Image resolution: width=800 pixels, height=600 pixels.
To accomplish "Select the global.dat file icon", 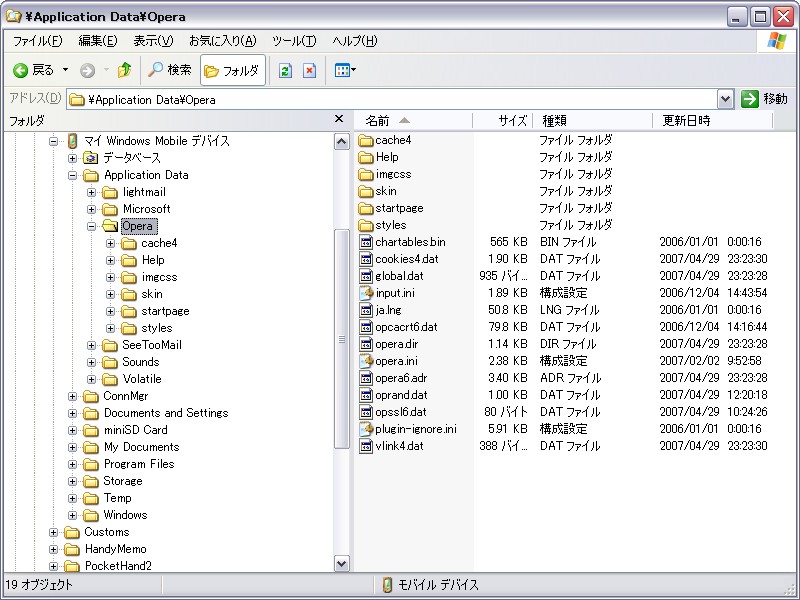I will (x=366, y=276).
